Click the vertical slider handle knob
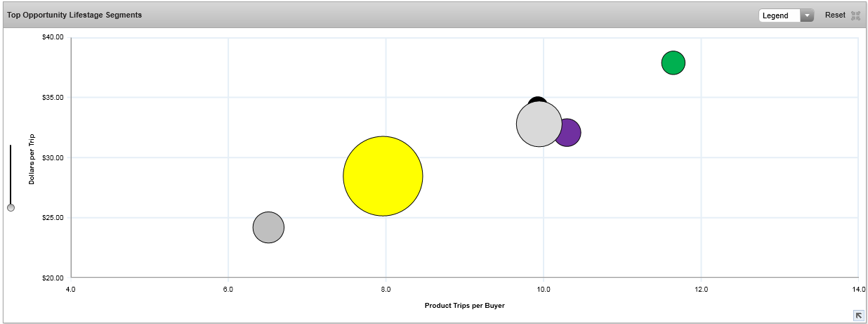Screen dimensions: 868x324 [x=11, y=207]
